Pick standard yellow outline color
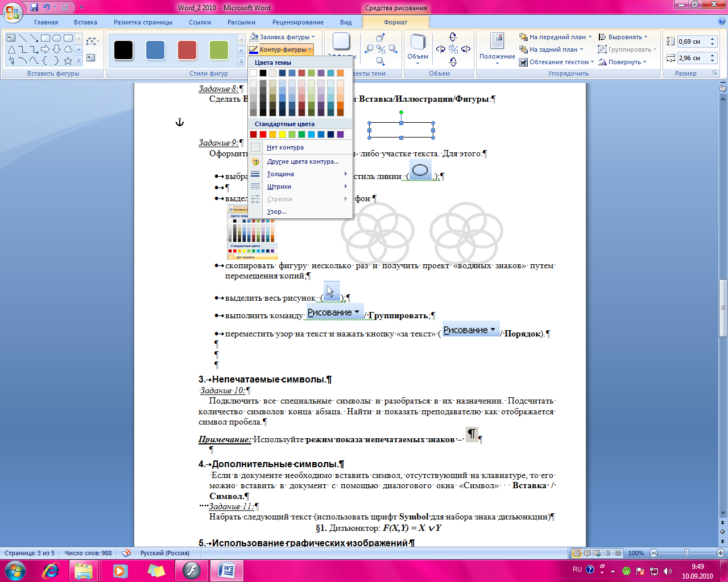Viewport: 728px width, 582px height. tap(283, 135)
